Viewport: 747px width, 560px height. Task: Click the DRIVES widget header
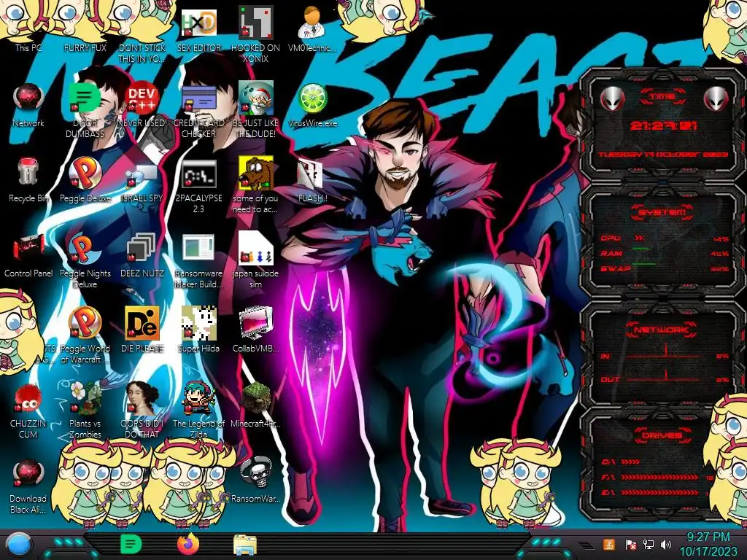(662, 435)
